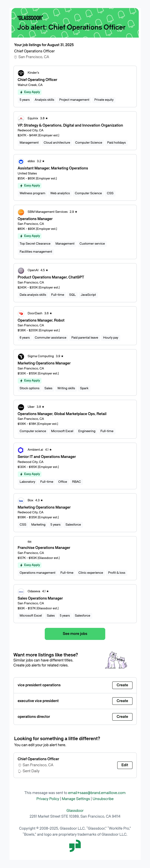Screen dimensions: 150x868
Task: Click the DoorDash company logo
Action: coord(21,313)
